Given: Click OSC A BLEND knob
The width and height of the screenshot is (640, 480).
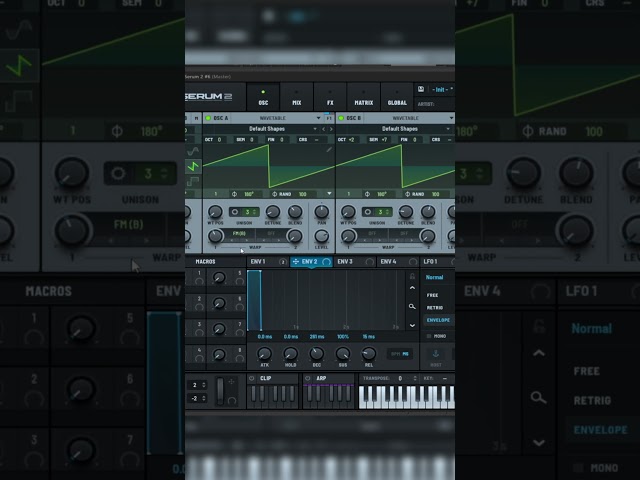Looking at the screenshot, I should pyautogui.click(x=295, y=212).
